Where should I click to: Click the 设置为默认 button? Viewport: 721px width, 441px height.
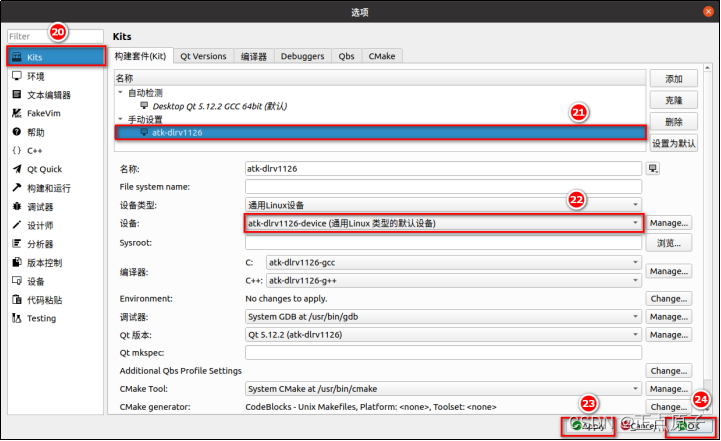[674, 143]
